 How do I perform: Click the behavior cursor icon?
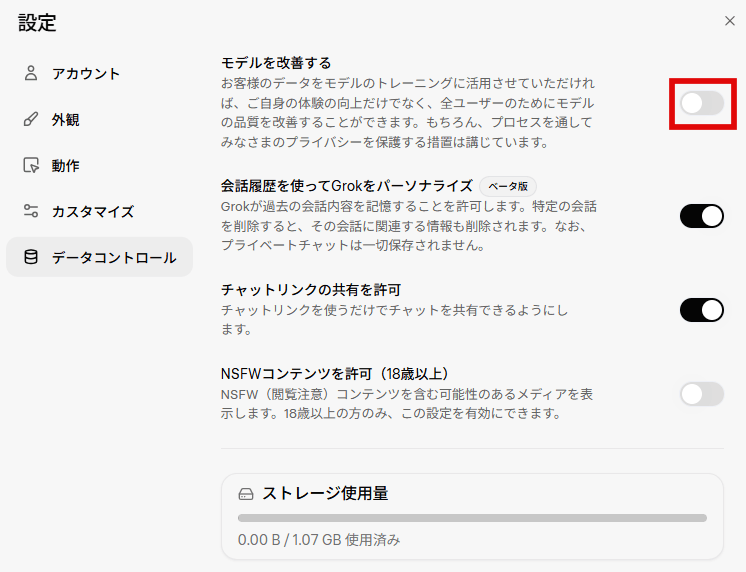coord(31,166)
